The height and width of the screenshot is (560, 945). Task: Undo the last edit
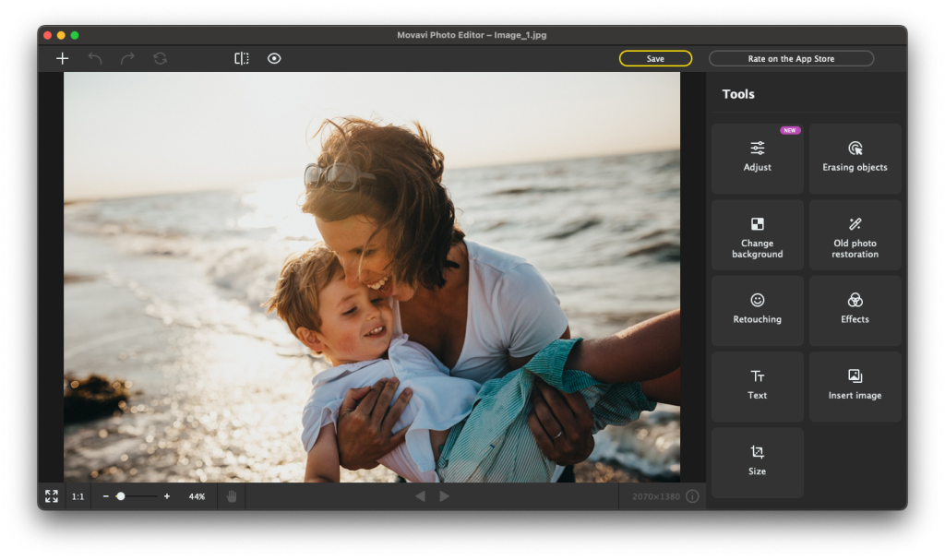(x=94, y=58)
